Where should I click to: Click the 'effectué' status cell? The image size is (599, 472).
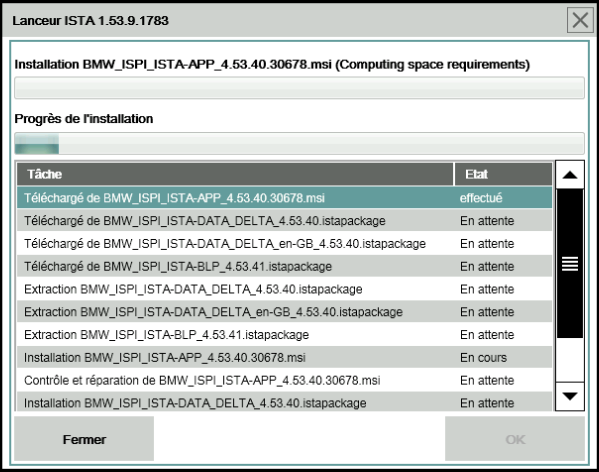pyautogui.click(x=481, y=198)
